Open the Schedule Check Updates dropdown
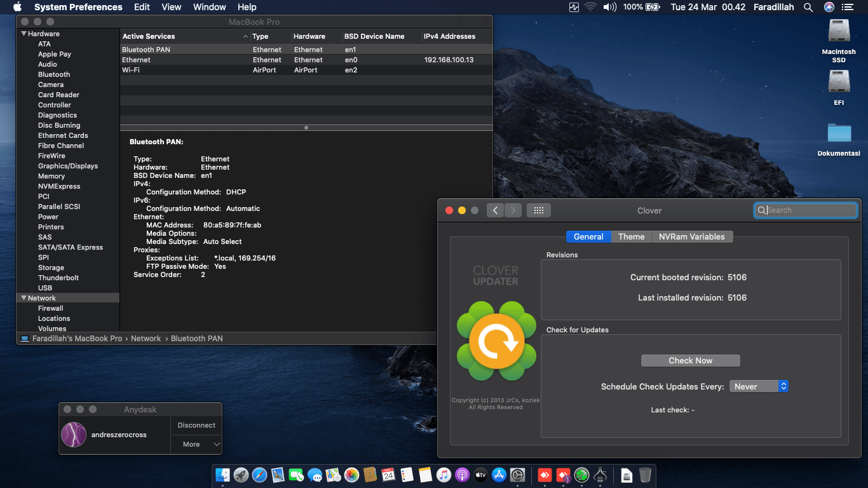 pos(759,386)
